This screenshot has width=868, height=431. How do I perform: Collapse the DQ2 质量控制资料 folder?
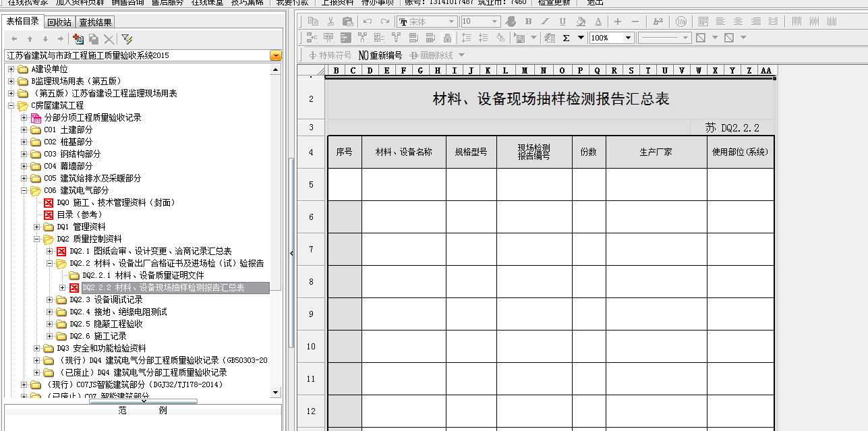pos(37,239)
